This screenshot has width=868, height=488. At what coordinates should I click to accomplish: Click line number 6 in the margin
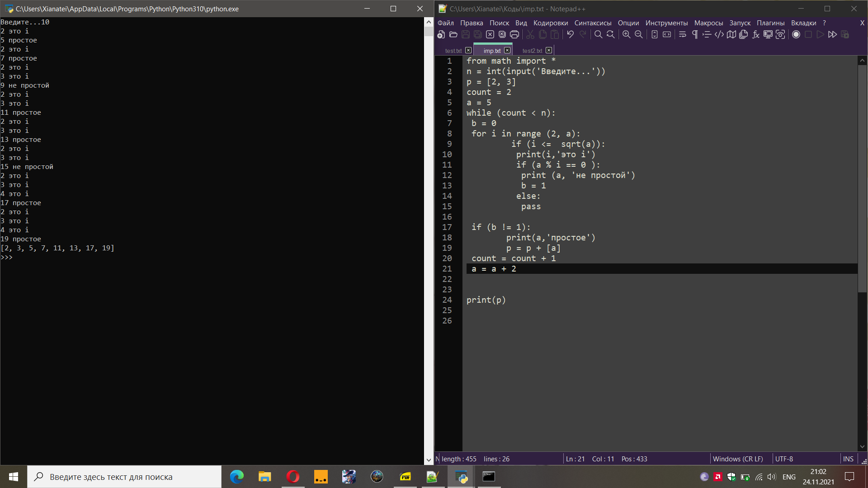449,113
